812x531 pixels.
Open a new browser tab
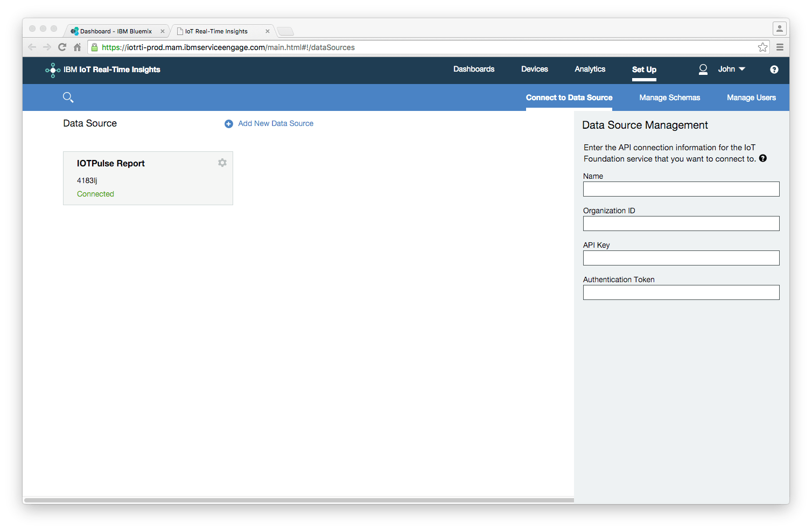pos(285,31)
